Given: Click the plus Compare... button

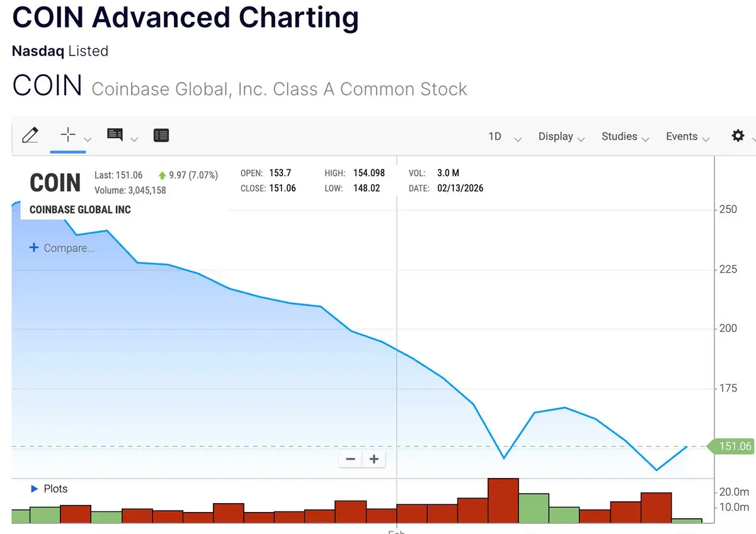Looking at the screenshot, I should (x=62, y=248).
